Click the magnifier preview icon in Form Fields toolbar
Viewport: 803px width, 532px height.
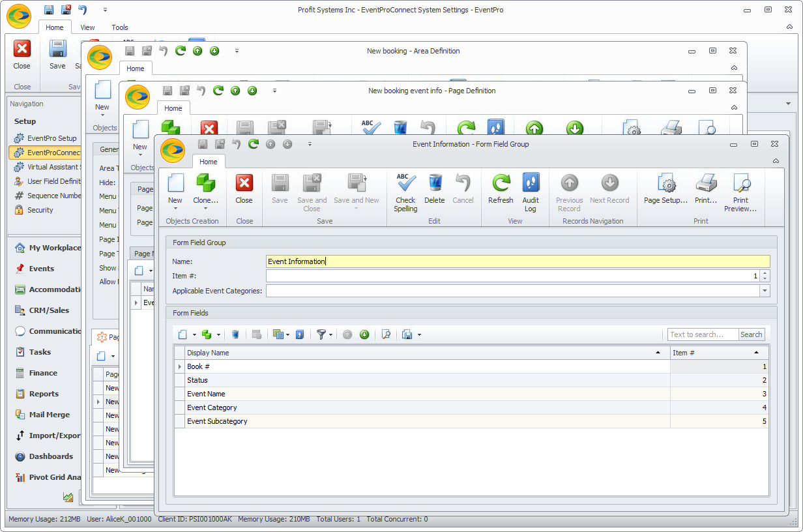(386, 334)
